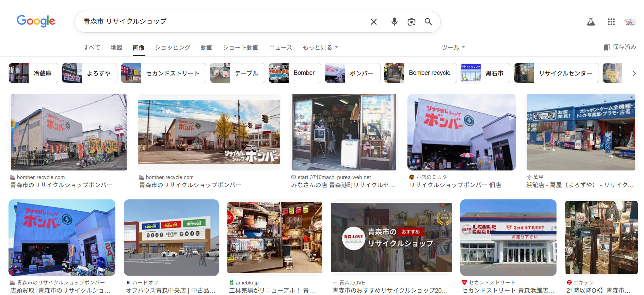This screenshot has height=295, width=644.
Task: Switch to the すべて tab
Action: (x=92, y=48)
